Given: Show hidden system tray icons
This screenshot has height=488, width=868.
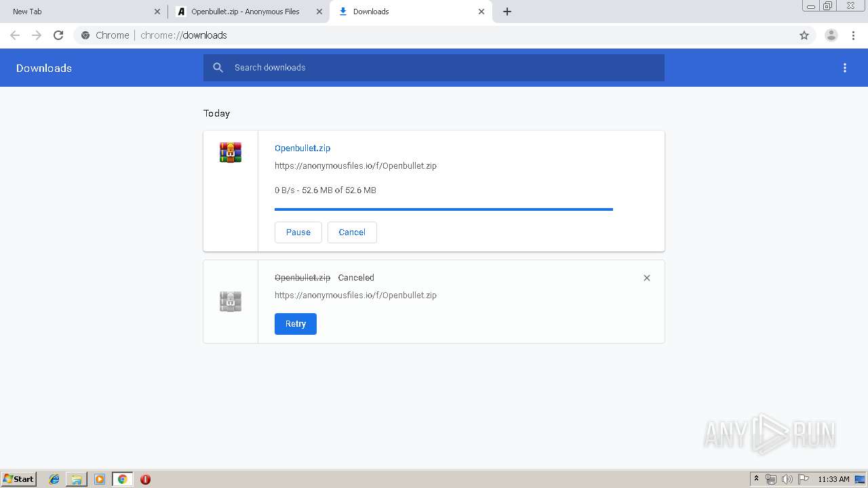Looking at the screenshot, I should pyautogui.click(x=756, y=479).
